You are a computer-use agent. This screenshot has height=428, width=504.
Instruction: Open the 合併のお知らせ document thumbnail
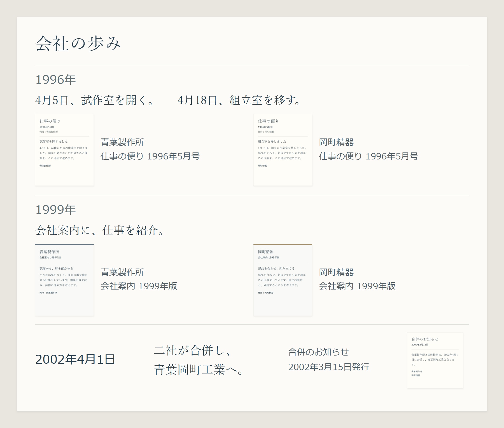(x=435, y=360)
